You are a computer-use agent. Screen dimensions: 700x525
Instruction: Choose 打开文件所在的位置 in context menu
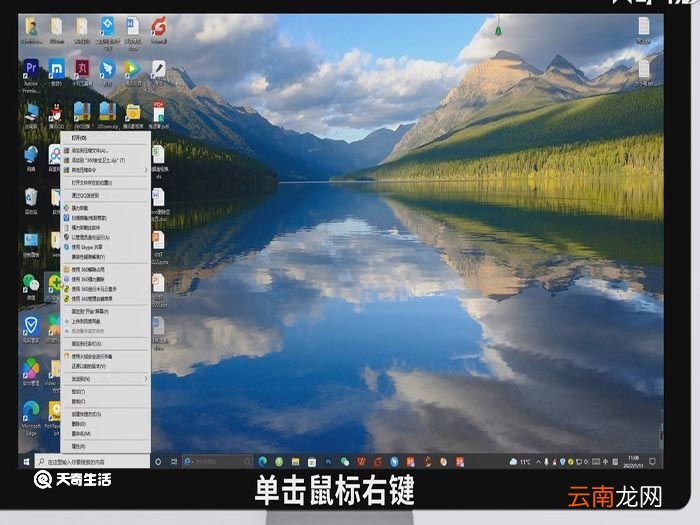coord(106,183)
